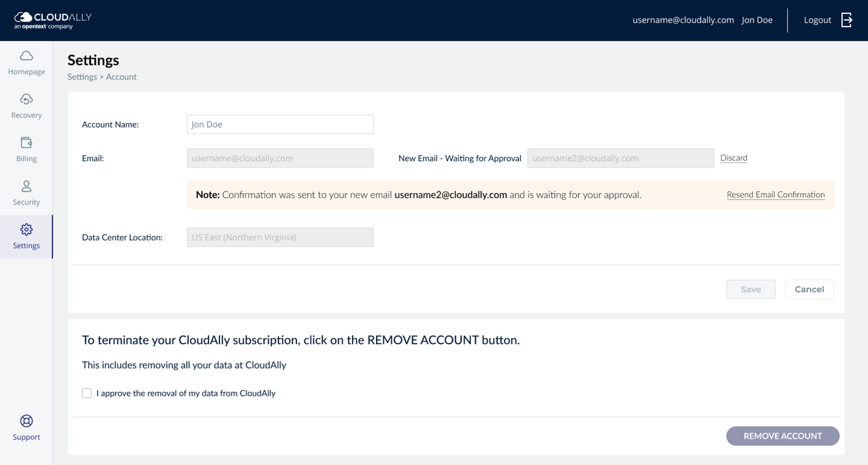This screenshot has height=465, width=868.
Task: Click Resend Email Confirmation link
Action: [x=776, y=195]
